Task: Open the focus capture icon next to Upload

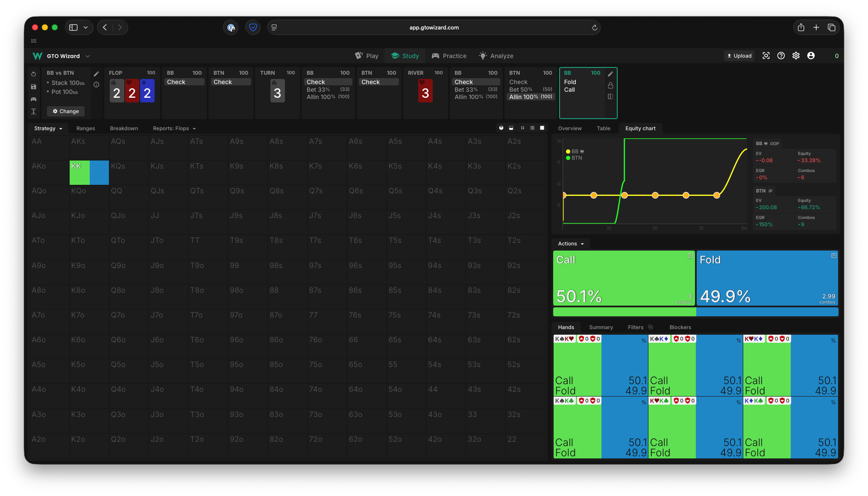Action: [766, 56]
